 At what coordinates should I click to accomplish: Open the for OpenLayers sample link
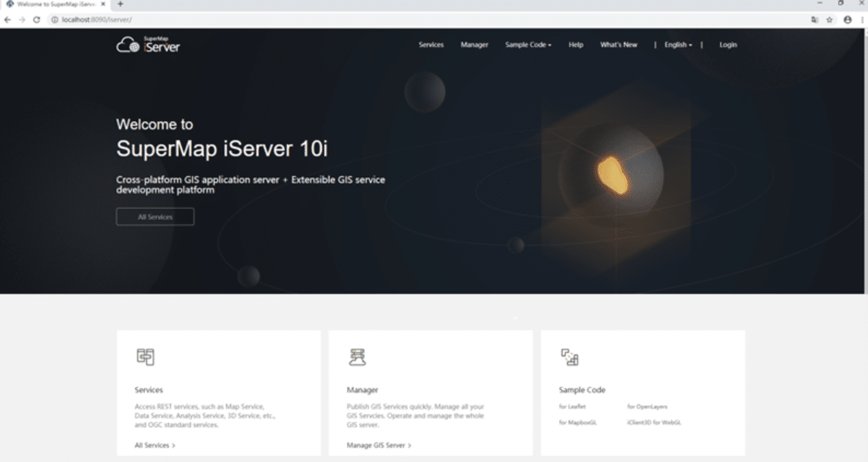click(647, 407)
